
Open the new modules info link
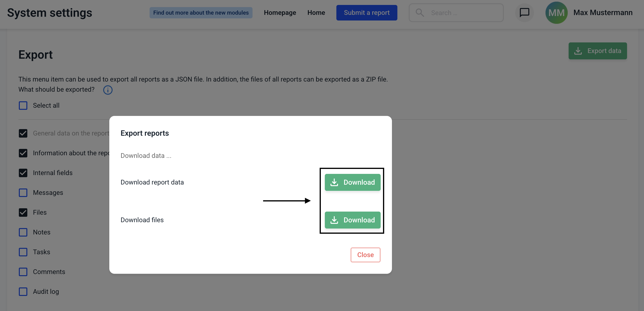click(x=201, y=12)
